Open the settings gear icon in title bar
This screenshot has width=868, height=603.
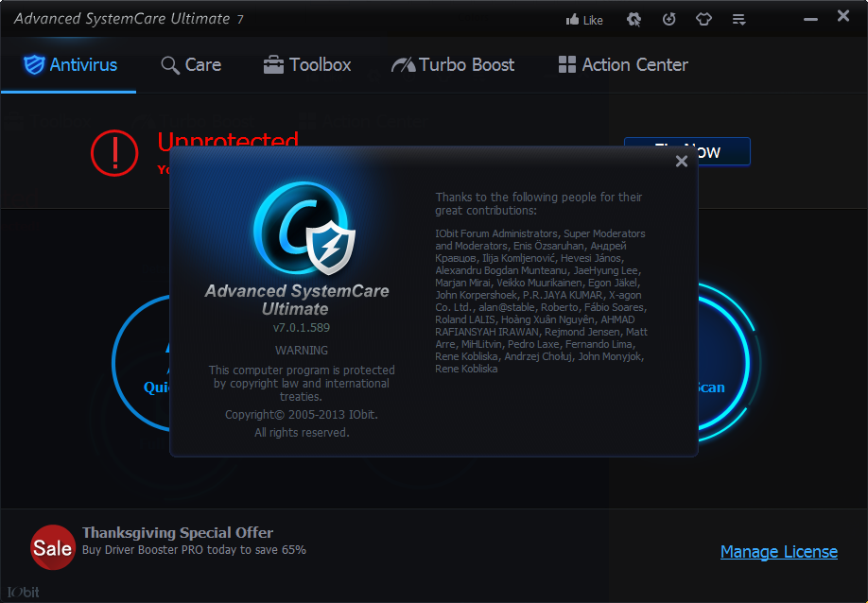tap(634, 20)
